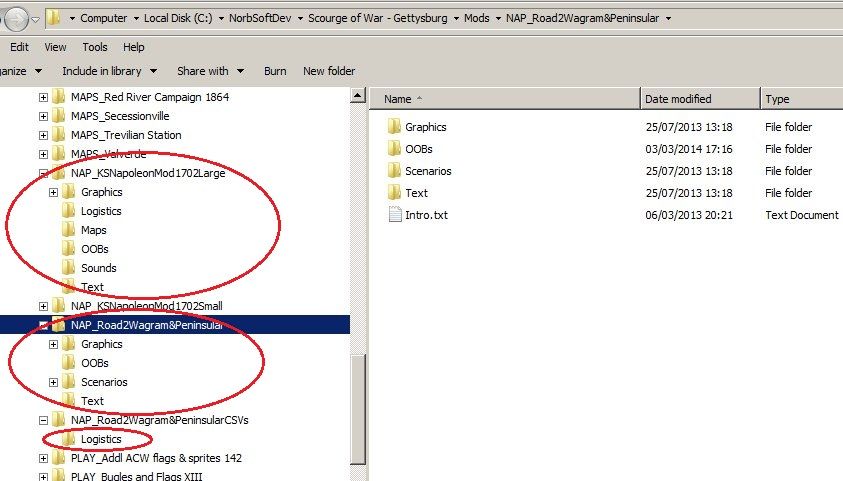Open the Edit menu
Image resolution: width=843 pixels, height=481 pixels.
coord(19,47)
